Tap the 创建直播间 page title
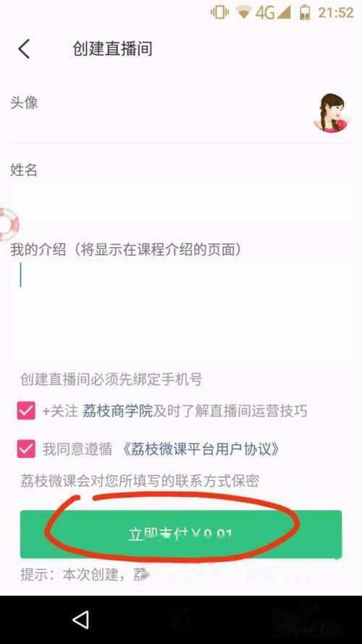362x644 pixels. (112, 49)
